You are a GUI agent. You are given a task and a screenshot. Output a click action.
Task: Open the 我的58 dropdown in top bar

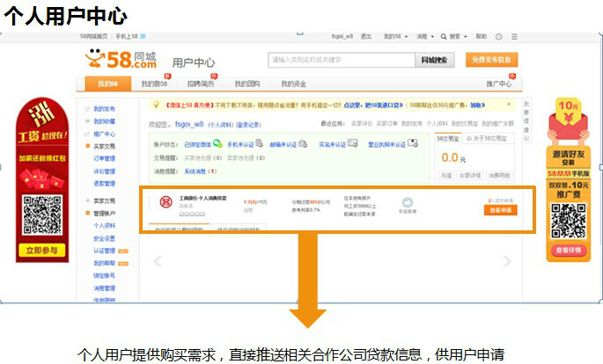point(396,36)
